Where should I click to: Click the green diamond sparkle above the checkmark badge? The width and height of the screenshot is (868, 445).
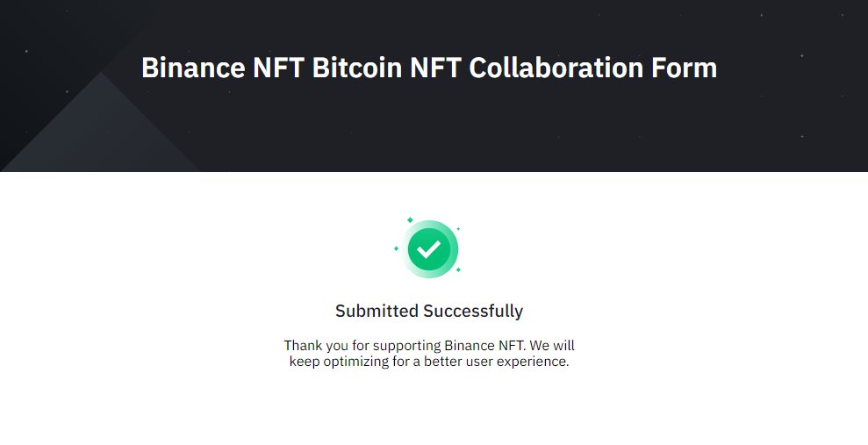click(x=410, y=219)
